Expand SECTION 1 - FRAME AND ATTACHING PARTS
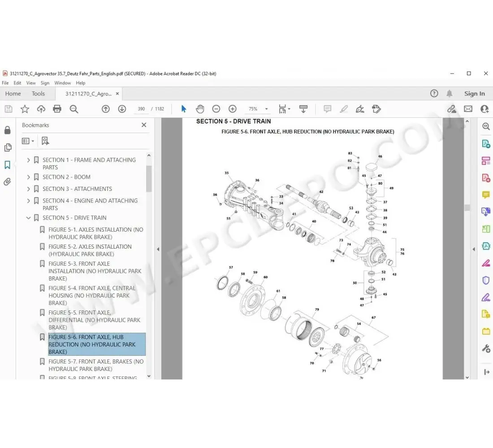Viewport: 493px width, 448px height. click(x=28, y=160)
